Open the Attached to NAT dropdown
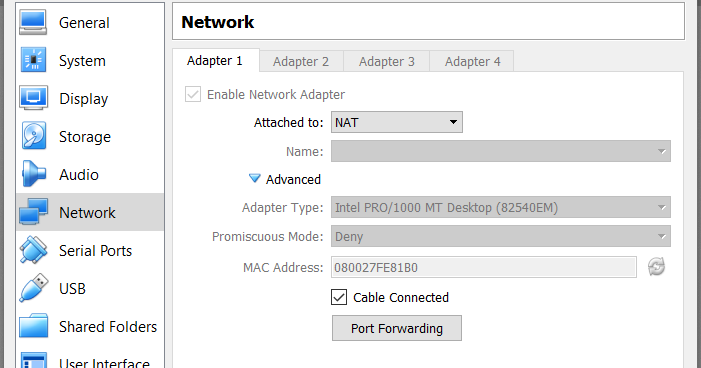Screen dimensions: 701x368 [397, 122]
